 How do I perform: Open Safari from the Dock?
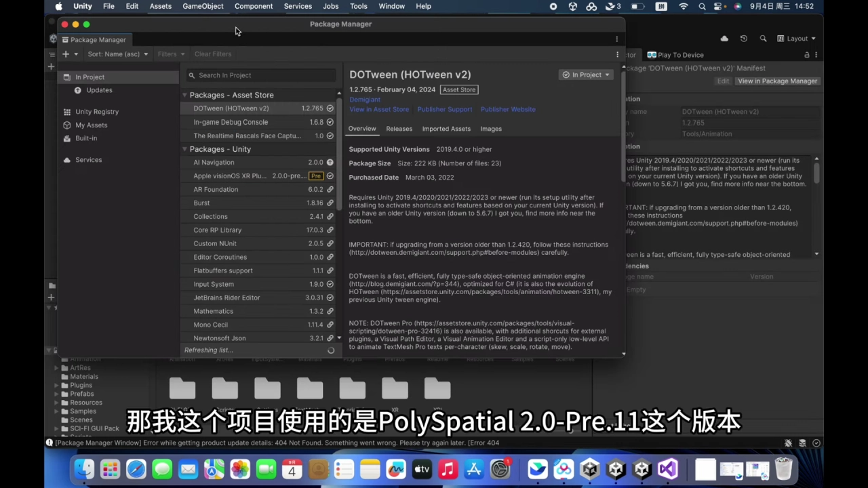[136, 469]
